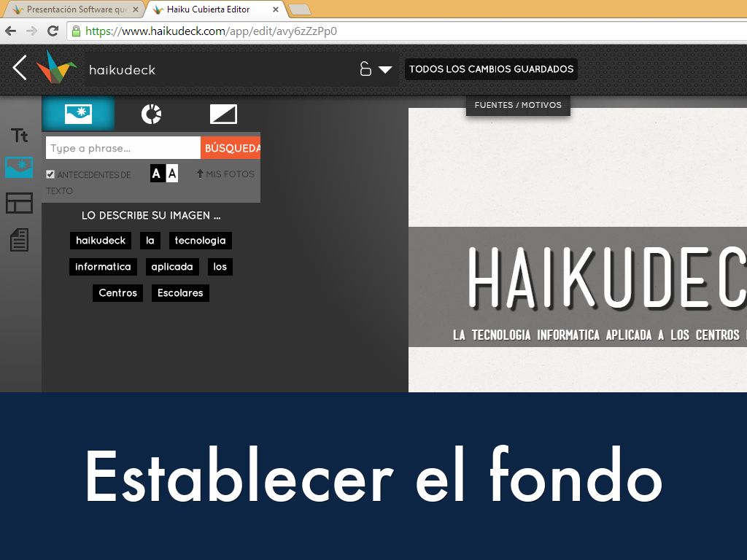Expand the Fuentes / Motivos panel

pos(518,105)
